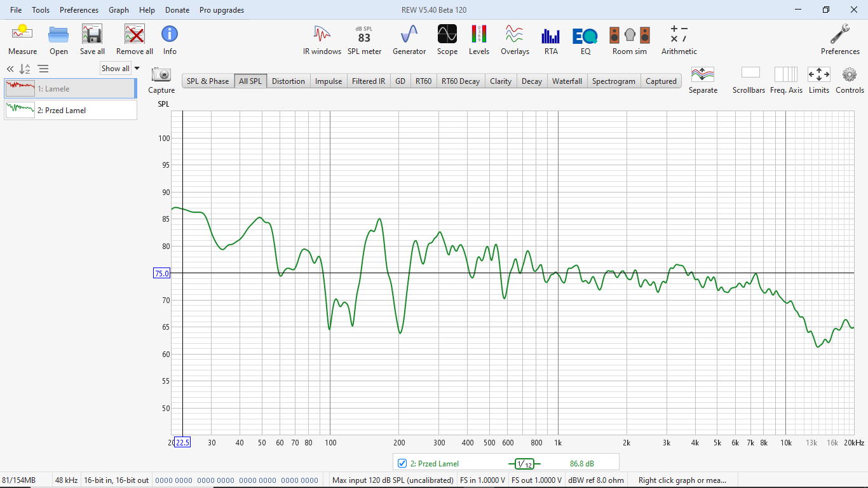Toggle Separate traces view

coord(703,74)
